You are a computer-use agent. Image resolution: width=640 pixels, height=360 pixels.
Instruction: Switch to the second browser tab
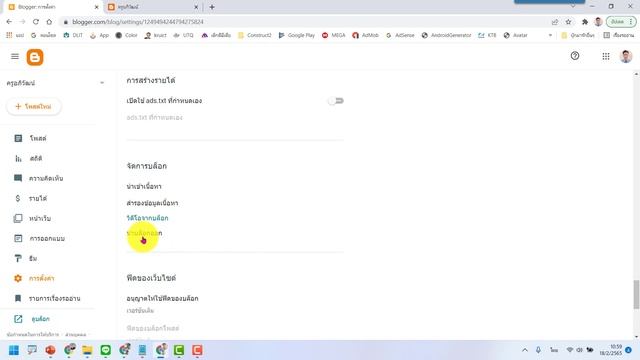click(152, 7)
